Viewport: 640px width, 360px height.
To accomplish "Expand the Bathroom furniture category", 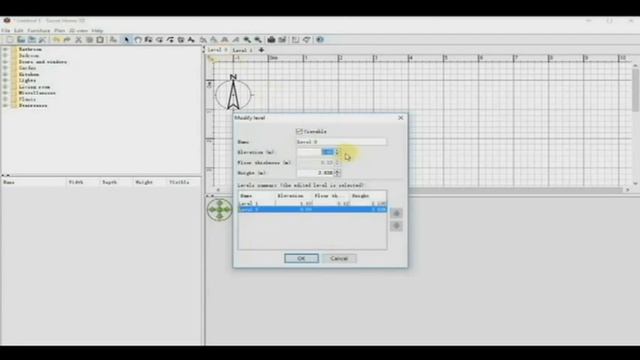I will pyautogui.click(x=6, y=49).
